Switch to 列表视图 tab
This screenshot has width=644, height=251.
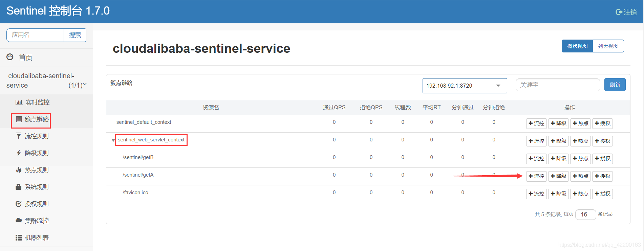pos(608,46)
